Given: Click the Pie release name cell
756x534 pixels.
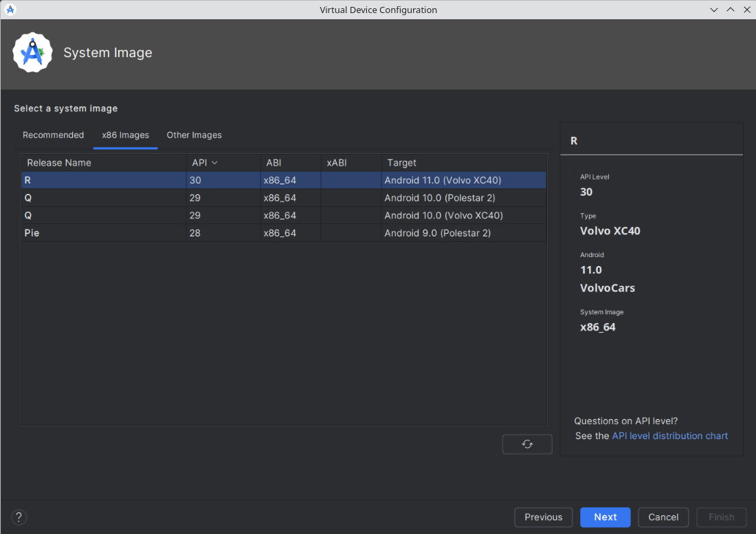Looking at the screenshot, I should (104, 233).
